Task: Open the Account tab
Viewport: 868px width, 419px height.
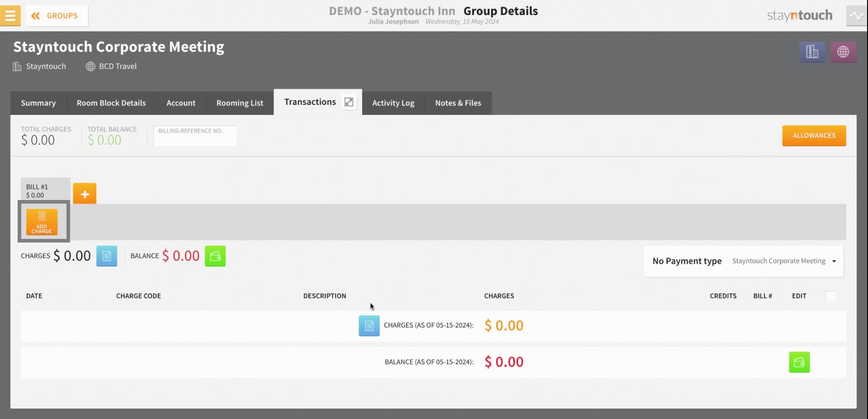Action: (x=181, y=103)
